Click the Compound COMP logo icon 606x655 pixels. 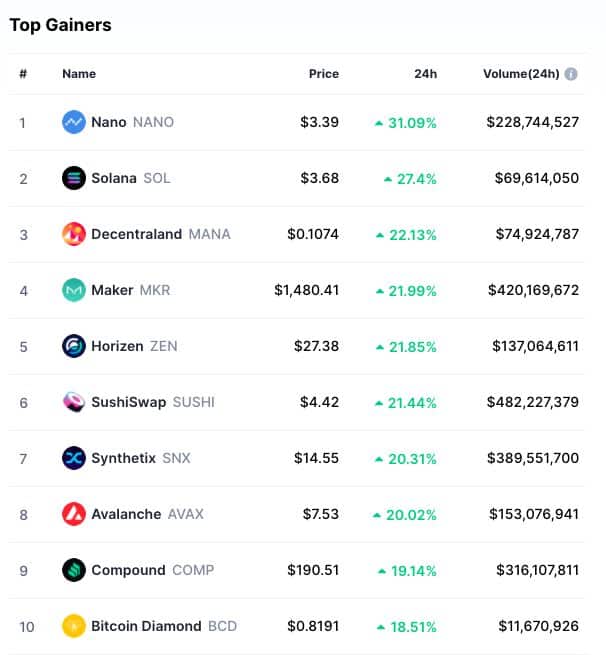[x=74, y=570]
